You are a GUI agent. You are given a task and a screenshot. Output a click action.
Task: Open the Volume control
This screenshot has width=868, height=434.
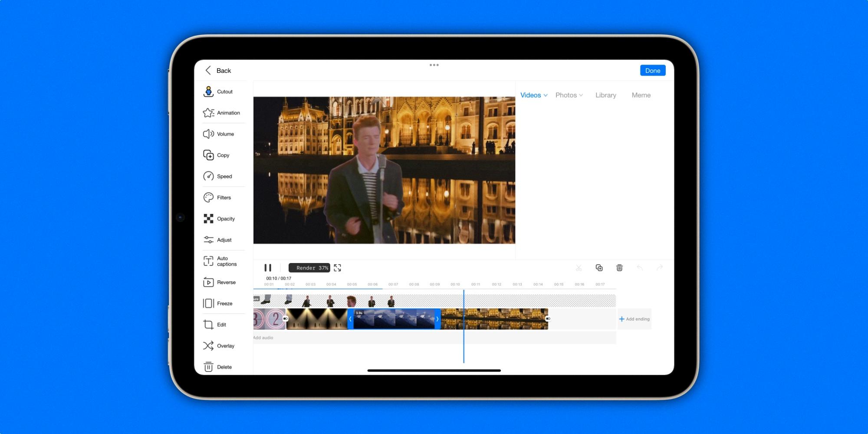(x=218, y=134)
